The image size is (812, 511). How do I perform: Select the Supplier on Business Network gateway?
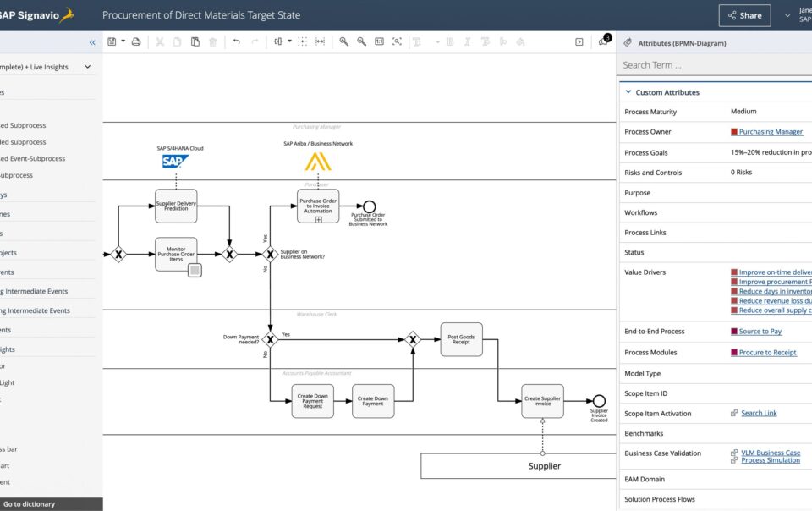[270, 254]
